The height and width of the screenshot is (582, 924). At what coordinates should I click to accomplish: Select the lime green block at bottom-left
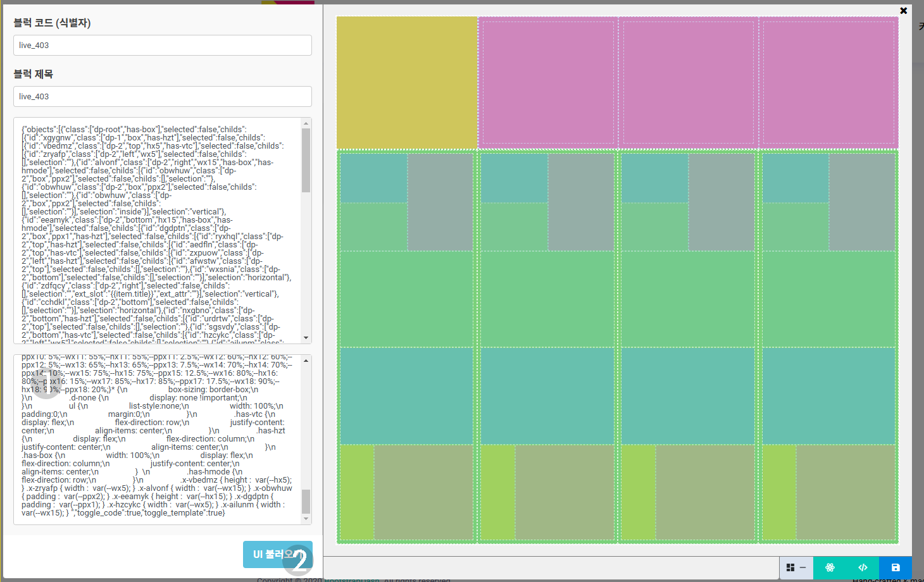coord(357,492)
